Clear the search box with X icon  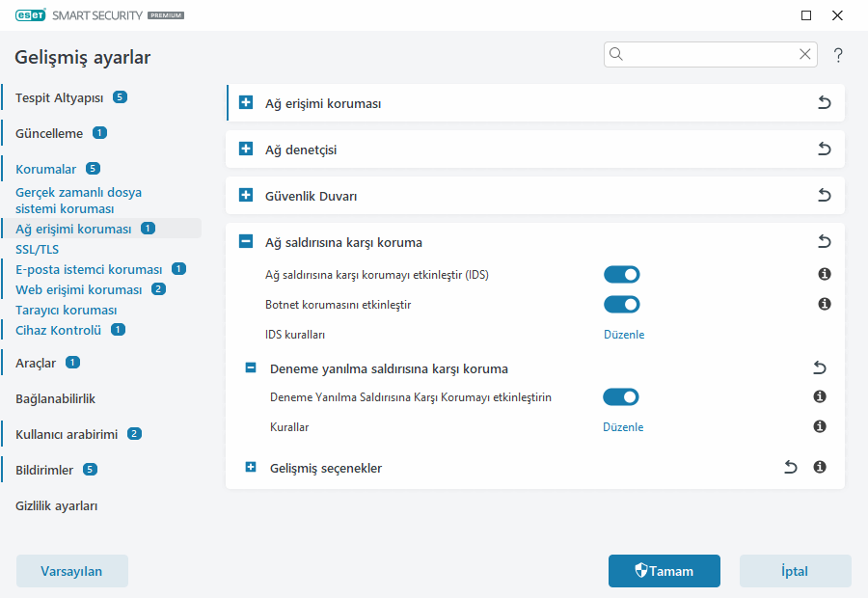[x=804, y=54]
